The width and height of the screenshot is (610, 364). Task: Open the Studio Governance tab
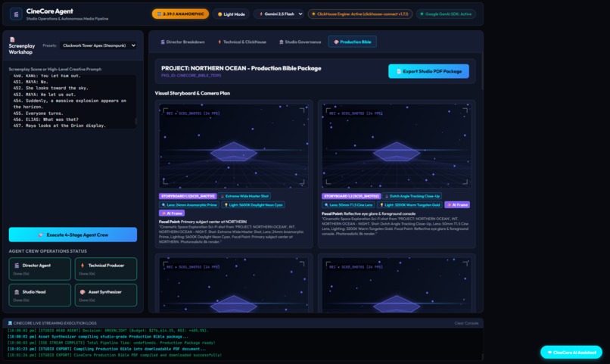tap(300, 42)
